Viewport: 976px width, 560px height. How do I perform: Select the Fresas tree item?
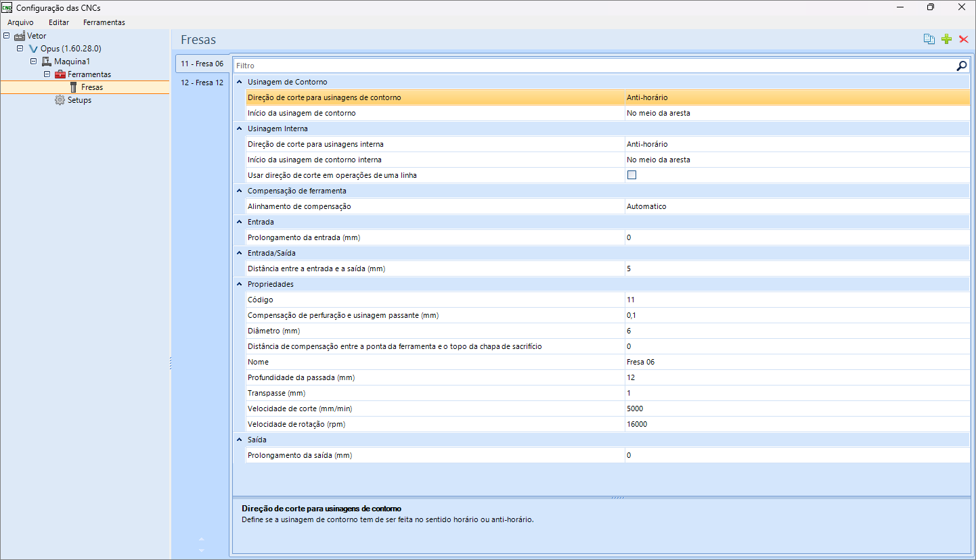tap(91, 87)
